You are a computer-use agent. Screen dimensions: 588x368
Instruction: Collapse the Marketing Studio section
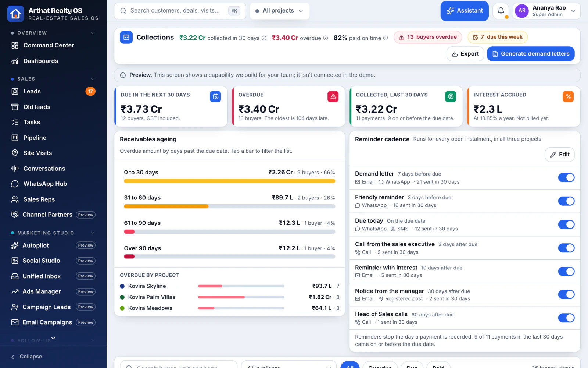pyautogui.click(x=93, y=233)
